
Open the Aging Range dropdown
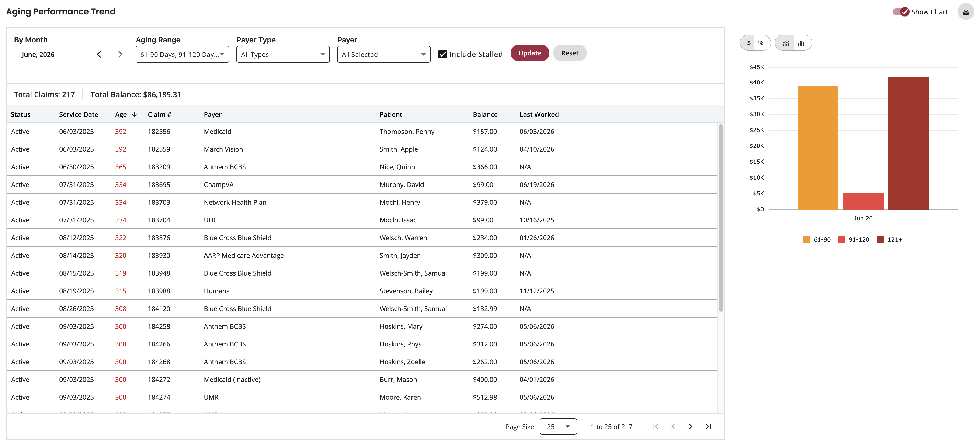click(x=182, y=54)
